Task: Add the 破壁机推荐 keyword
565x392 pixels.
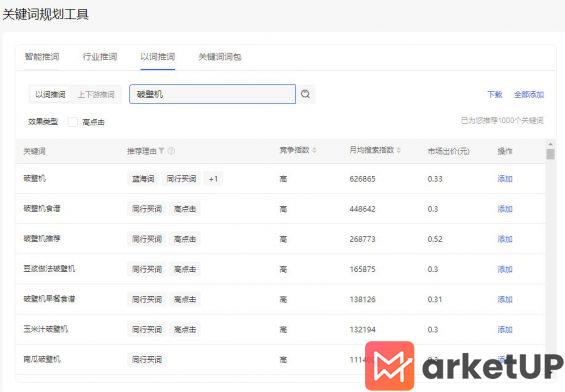Action: (x=505, y=239)
